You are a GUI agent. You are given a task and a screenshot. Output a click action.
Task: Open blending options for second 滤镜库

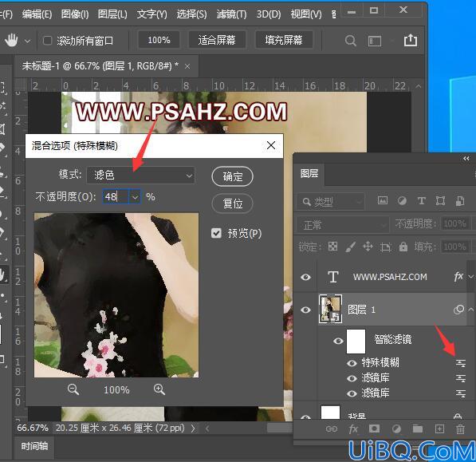[x=460, y=393]
